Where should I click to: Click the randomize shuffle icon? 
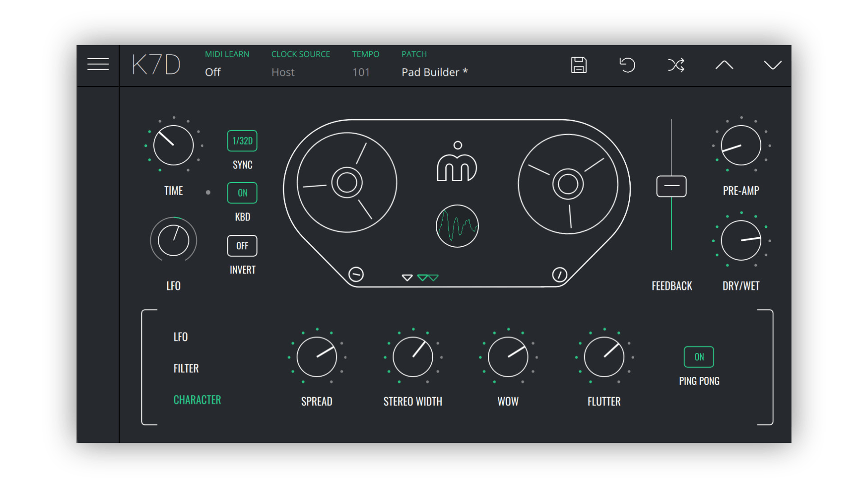click(x=676, y=65)
